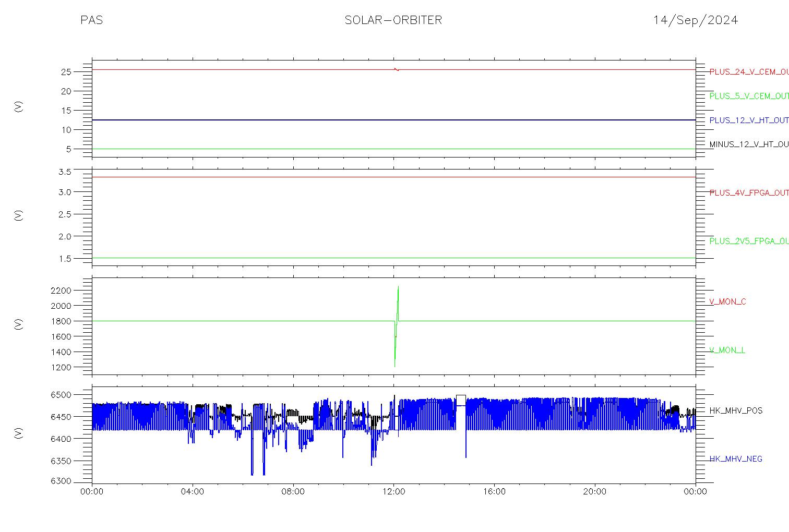789x532 pixels.
Task: Click the (V) unit label of the V_MON panel
Action: [x=19, y=324]
